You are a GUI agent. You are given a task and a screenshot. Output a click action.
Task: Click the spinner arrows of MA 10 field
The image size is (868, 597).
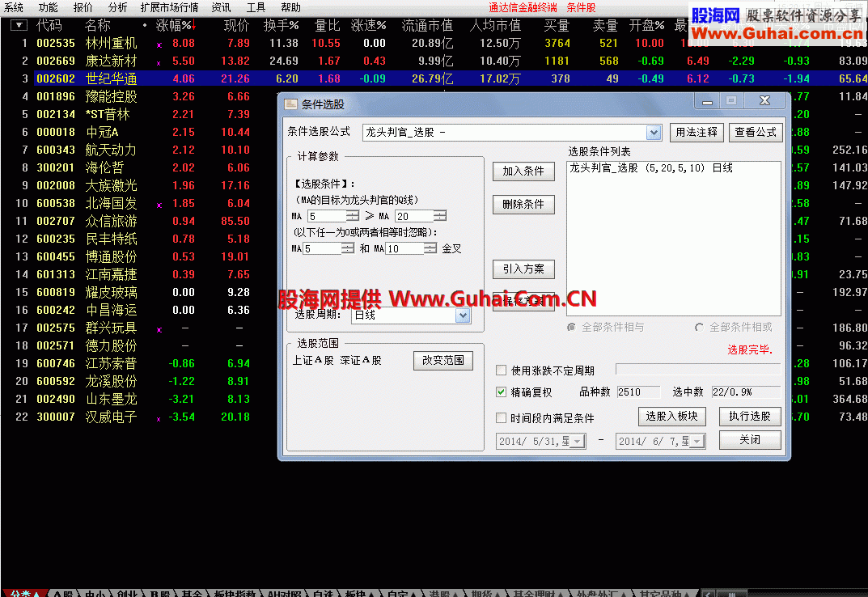pyautogui.click(x=430, y=248)
